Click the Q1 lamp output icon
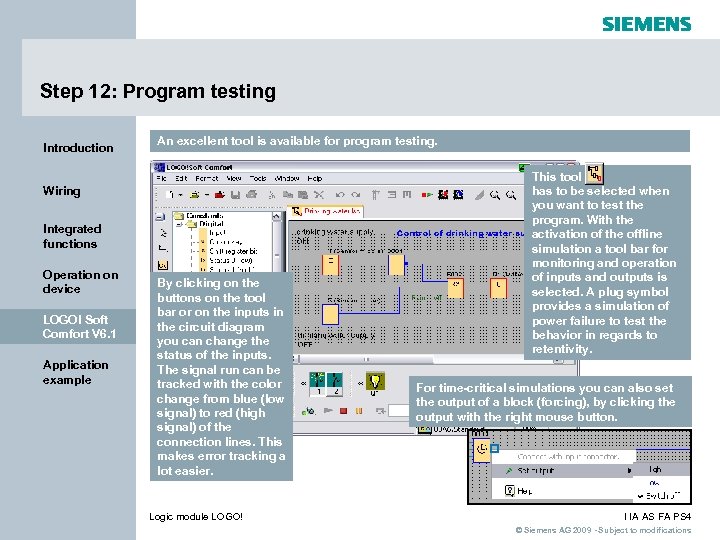The width and height of the screenshot is (720, 540). coord(375,381)
